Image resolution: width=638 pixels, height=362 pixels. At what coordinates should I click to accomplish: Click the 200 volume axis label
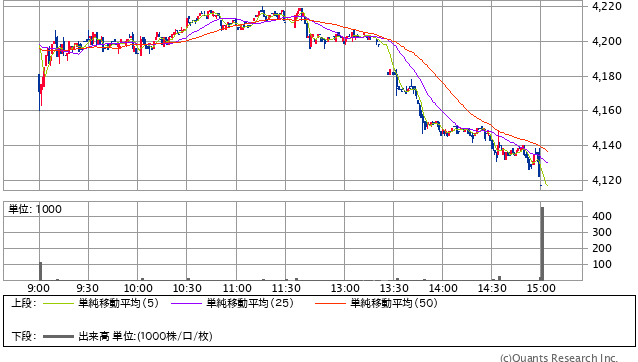coord(602,248)
